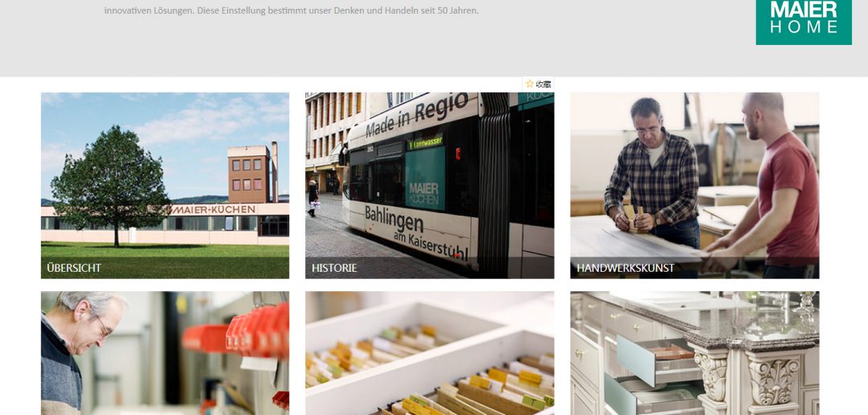The width and height of the screenshot is (868, 415).
Task: Open the sample drawer cards thumbnail
Action: pos(430,353)
